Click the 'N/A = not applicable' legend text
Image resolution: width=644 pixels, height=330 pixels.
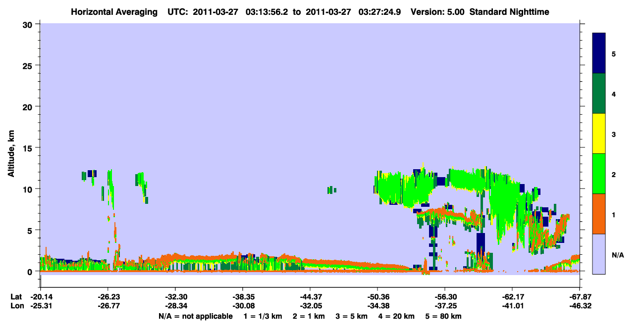(195, 316)
